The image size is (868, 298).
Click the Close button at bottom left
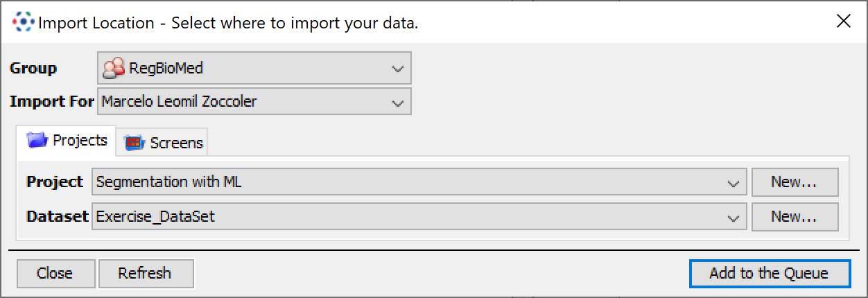click(x=55, y=273)
